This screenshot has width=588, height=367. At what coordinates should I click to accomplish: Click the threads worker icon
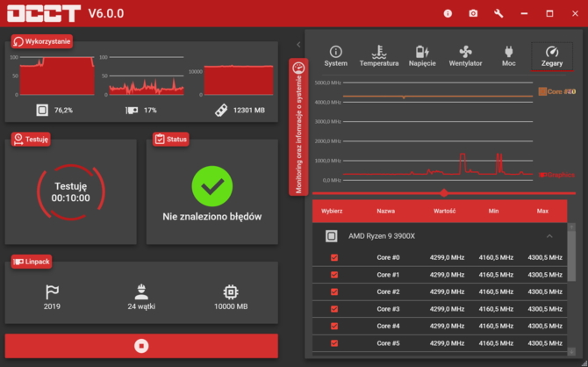coord(141,291)
